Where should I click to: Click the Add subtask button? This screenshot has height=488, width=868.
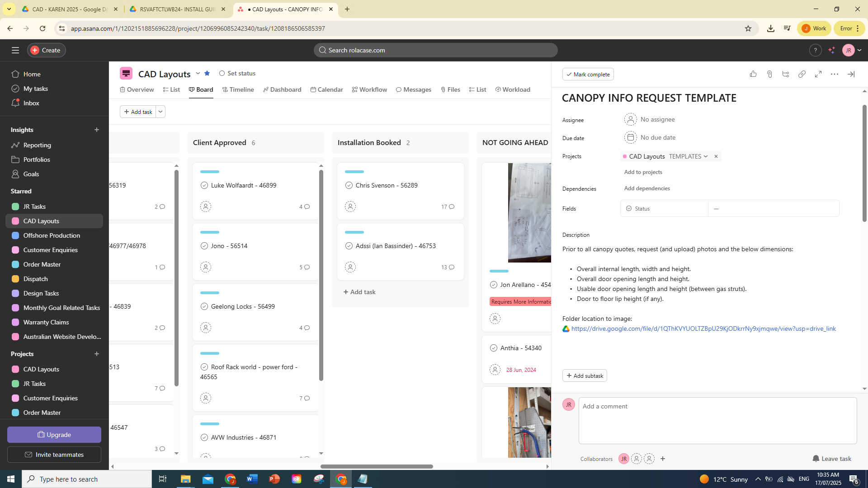click(x=585, y=375)
